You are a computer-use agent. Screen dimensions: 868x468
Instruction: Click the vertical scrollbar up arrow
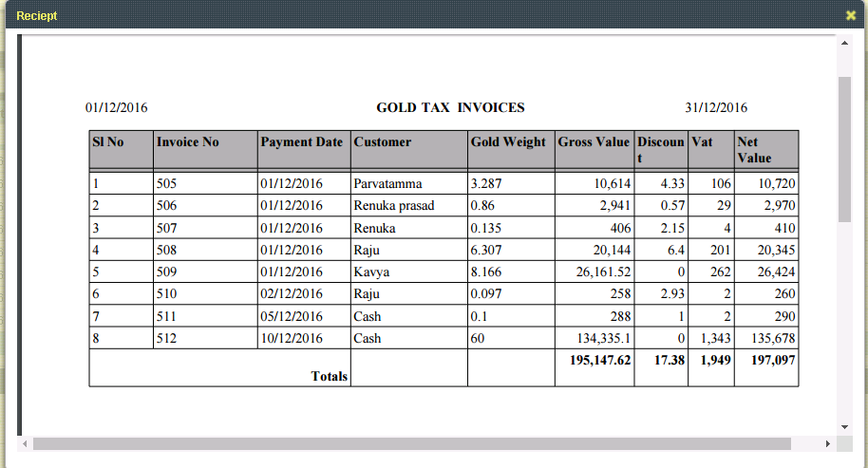point(844,43)
